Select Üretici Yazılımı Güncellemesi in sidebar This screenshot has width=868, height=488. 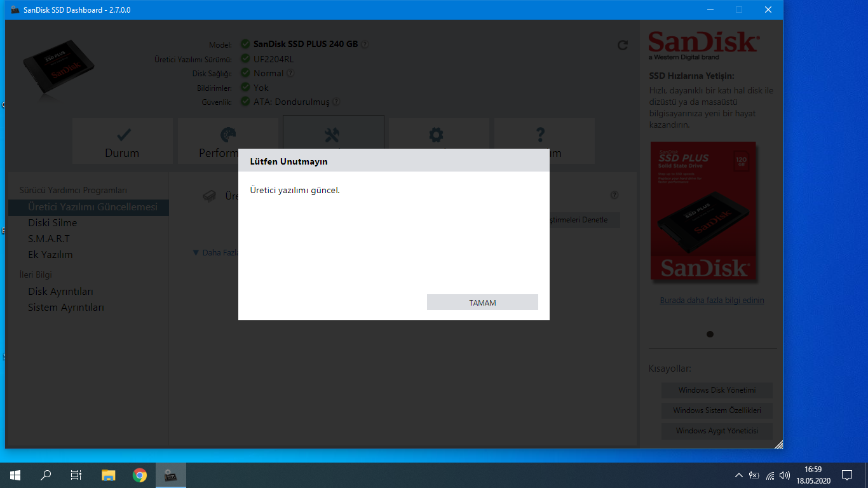88,207
